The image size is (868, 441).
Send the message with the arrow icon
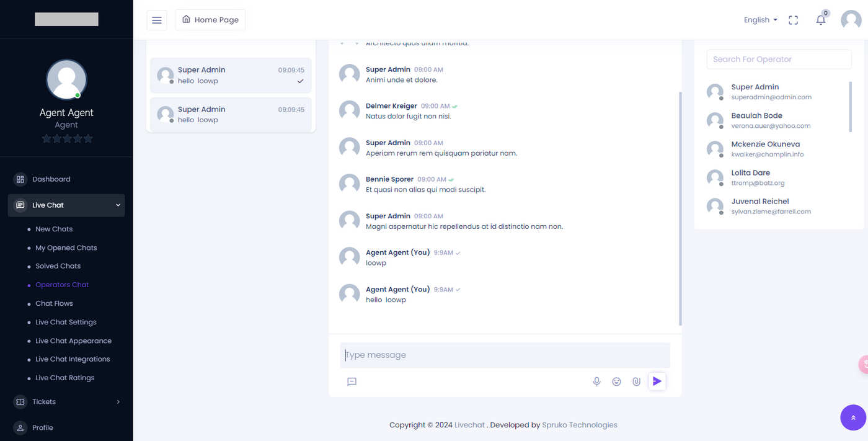657,381
